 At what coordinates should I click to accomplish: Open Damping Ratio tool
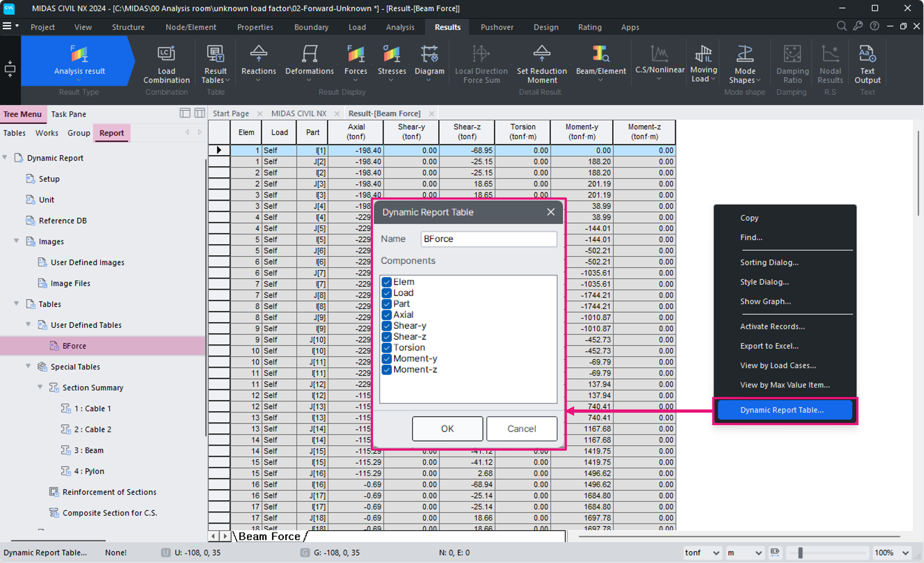coord(792,64)
